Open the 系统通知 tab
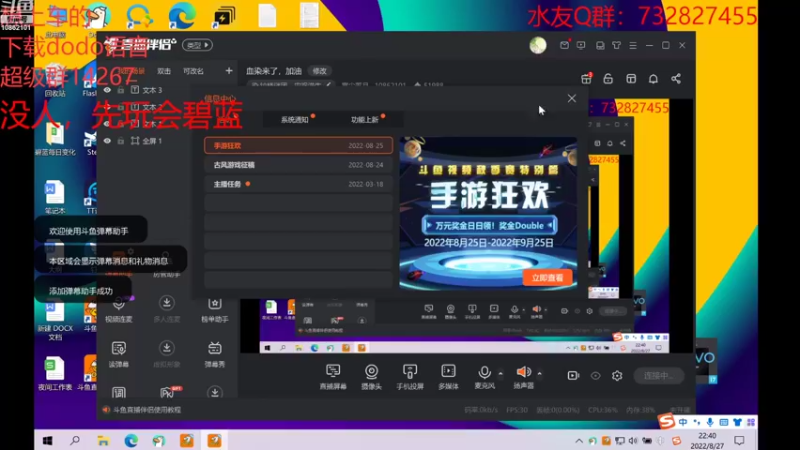800x450 pixels. (x=295, y=119)
